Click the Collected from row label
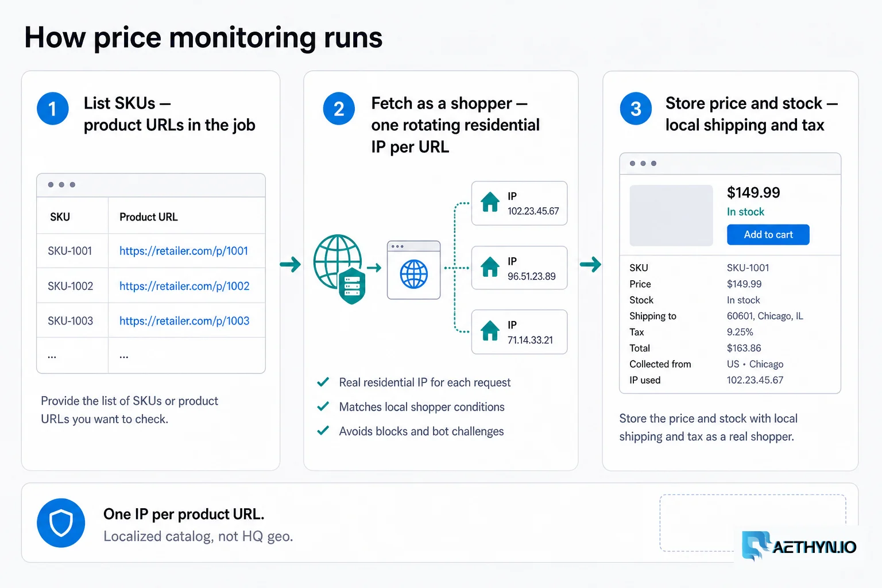Screen dimensions: 882x588 [660, 364]
